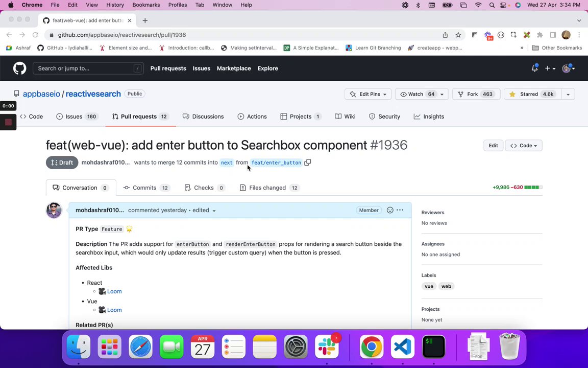Open the notifications bell
The width and height of the screenshot is (588, 368).
(534, 68)
